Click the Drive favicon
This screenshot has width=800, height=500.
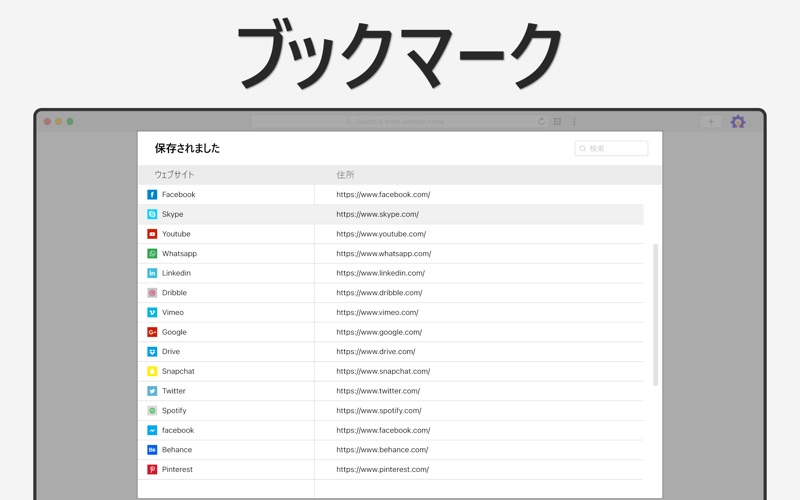[x=152, y=352]
